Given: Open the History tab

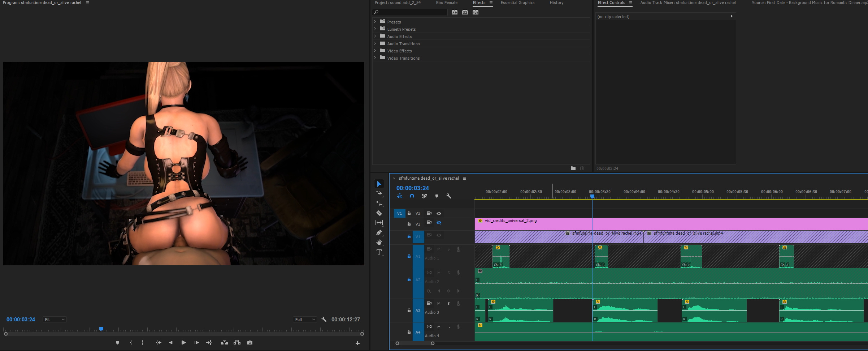Looking at the screenshot, I should click(556, 3).
